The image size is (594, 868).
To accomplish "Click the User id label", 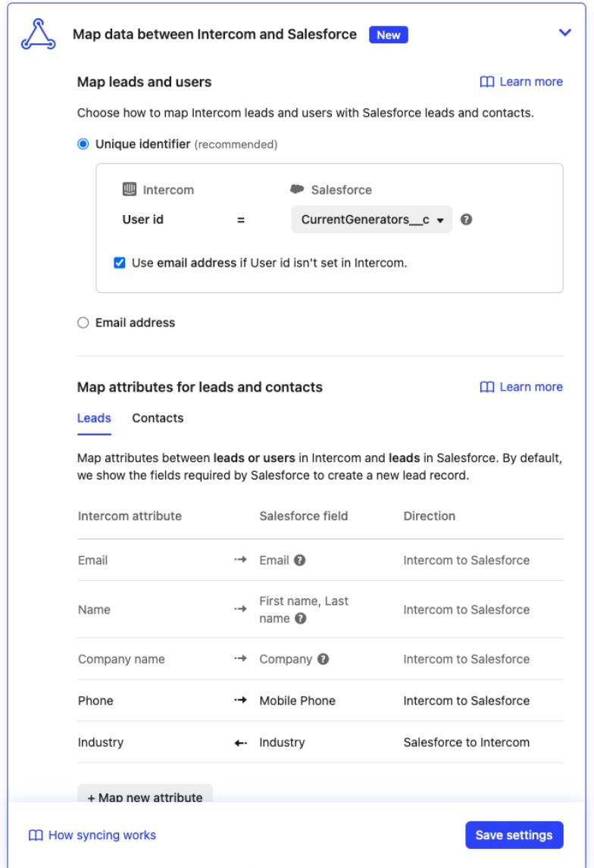I will coord(143,220).
